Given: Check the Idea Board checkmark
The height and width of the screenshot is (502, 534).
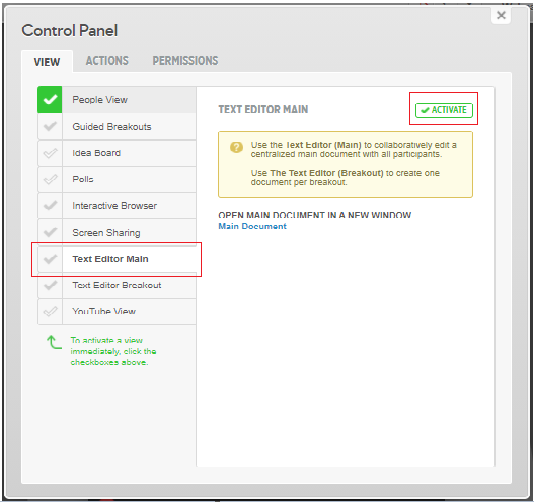Looking at the screenshot, I should pyautogui.click(x=50, y=153).
